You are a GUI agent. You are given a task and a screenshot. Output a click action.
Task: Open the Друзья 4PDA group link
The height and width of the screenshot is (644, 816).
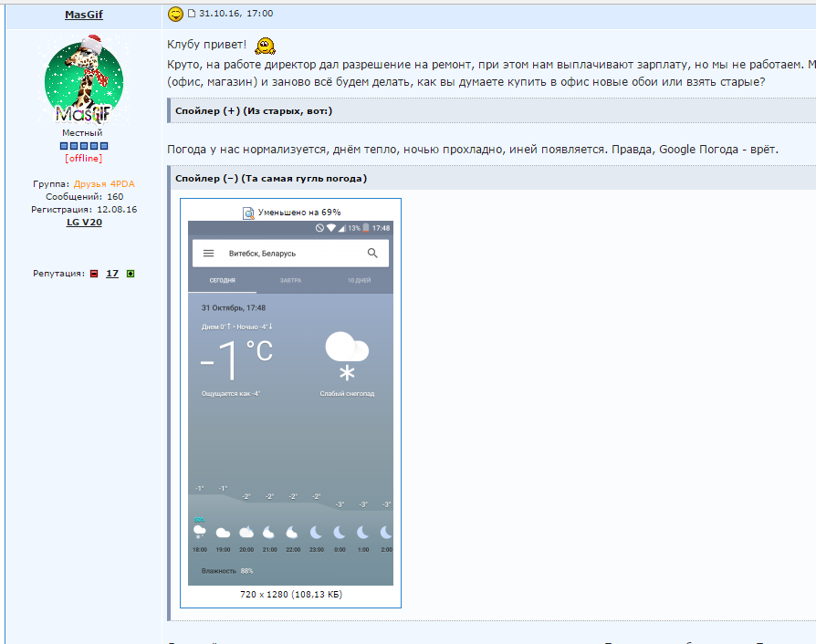click(104, 184)
